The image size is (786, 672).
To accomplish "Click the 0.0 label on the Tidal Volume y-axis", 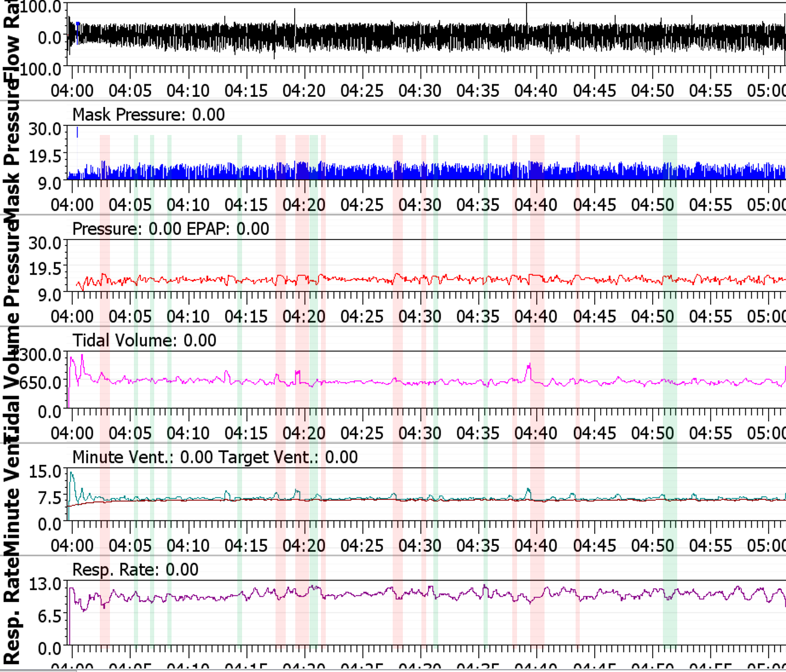I will tap(50, 412).
